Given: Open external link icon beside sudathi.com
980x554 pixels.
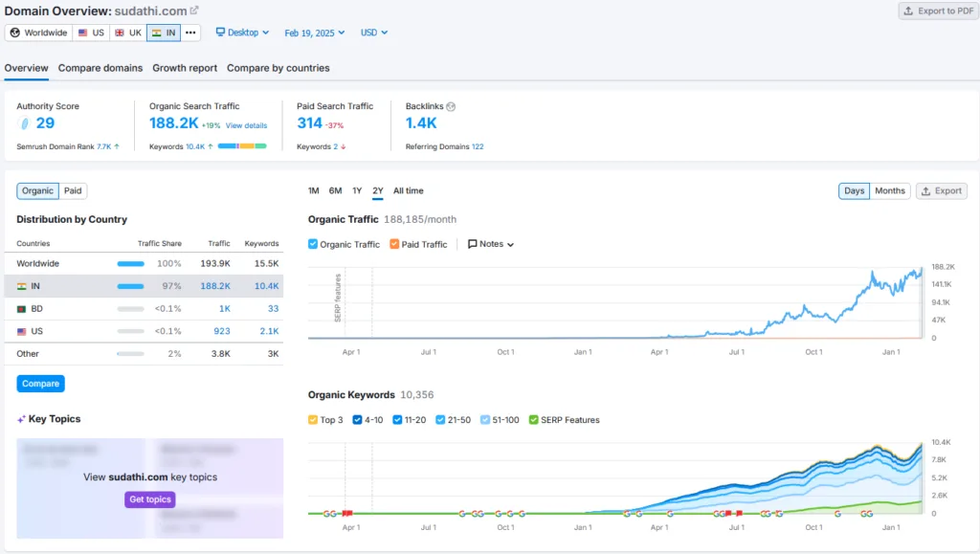Looking at the screenshot, I should (194, 11).
